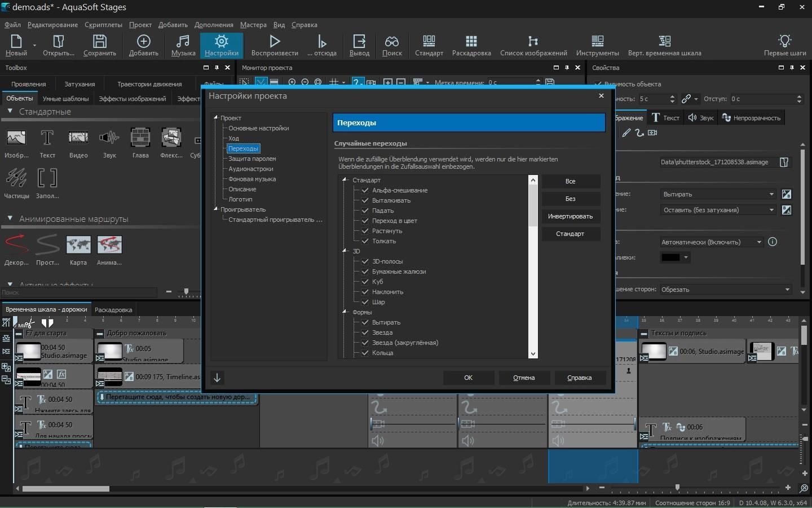Open the Скриплеты menu

[103, 25]
